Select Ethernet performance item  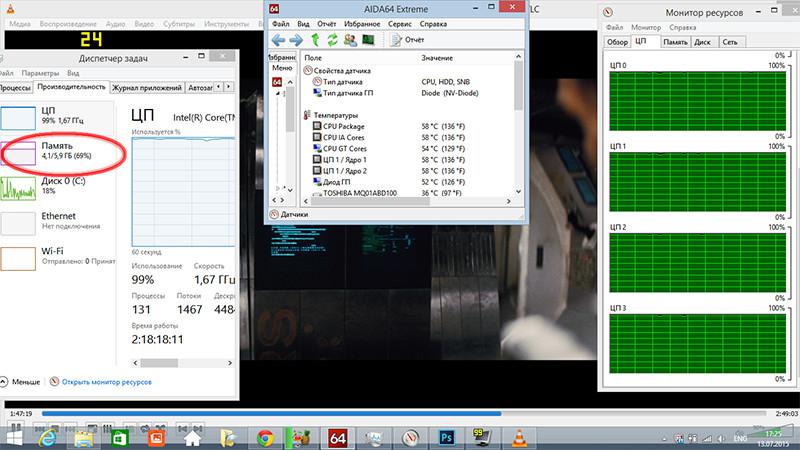click(57, 222)
